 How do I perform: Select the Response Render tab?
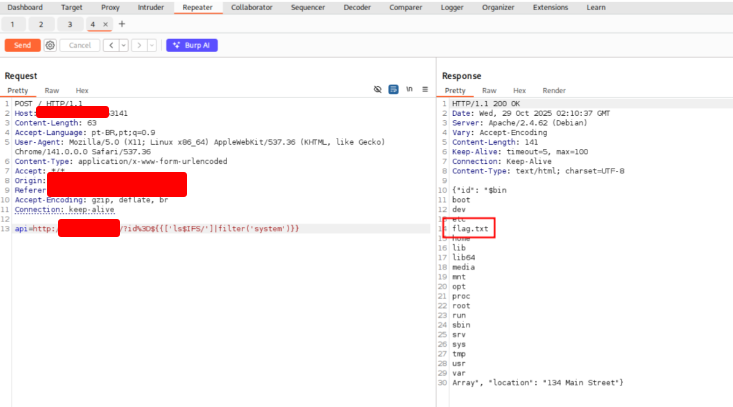coord(554,91)
